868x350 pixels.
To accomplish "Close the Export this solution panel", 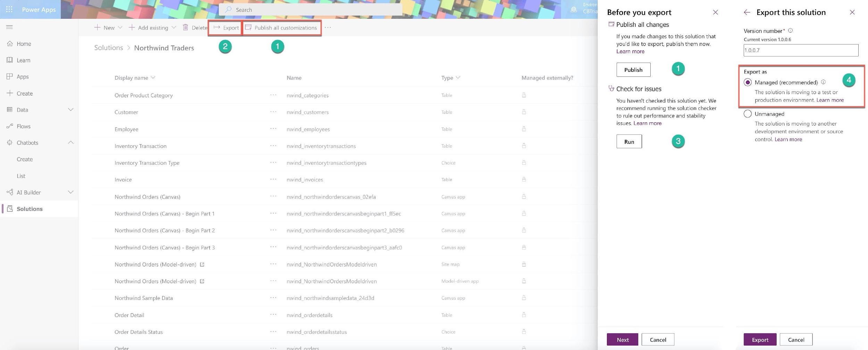I will point(852,12).
